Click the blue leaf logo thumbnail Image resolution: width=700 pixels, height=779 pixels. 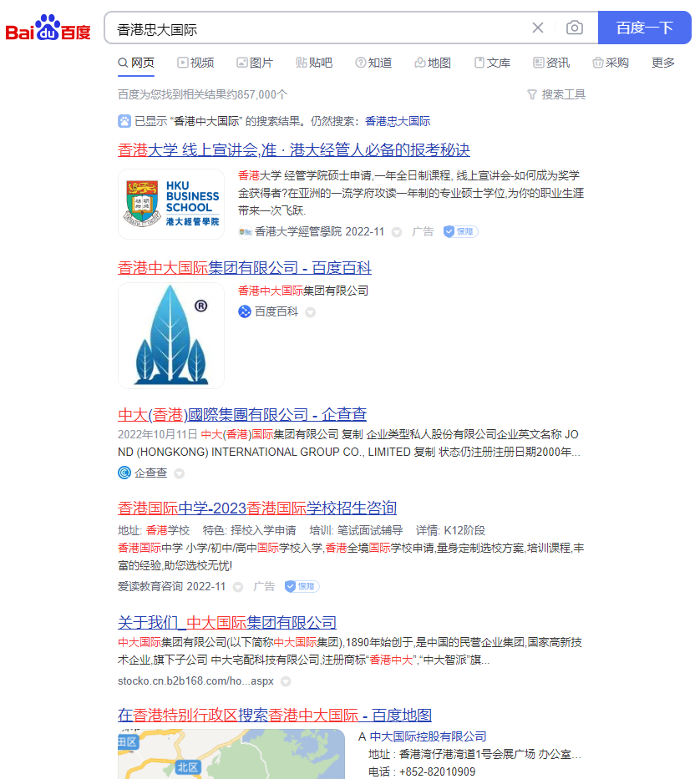tap(171, 336)
